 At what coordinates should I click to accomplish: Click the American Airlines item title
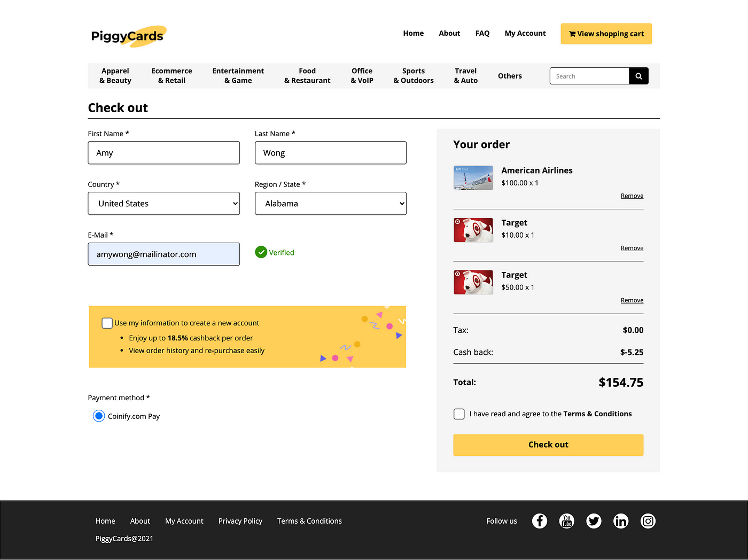tap(537, 170)
